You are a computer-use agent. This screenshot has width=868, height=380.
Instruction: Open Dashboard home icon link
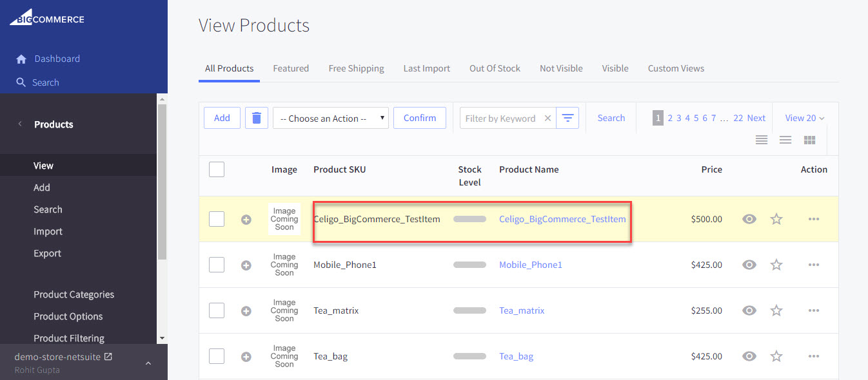(x=21, y=59)
